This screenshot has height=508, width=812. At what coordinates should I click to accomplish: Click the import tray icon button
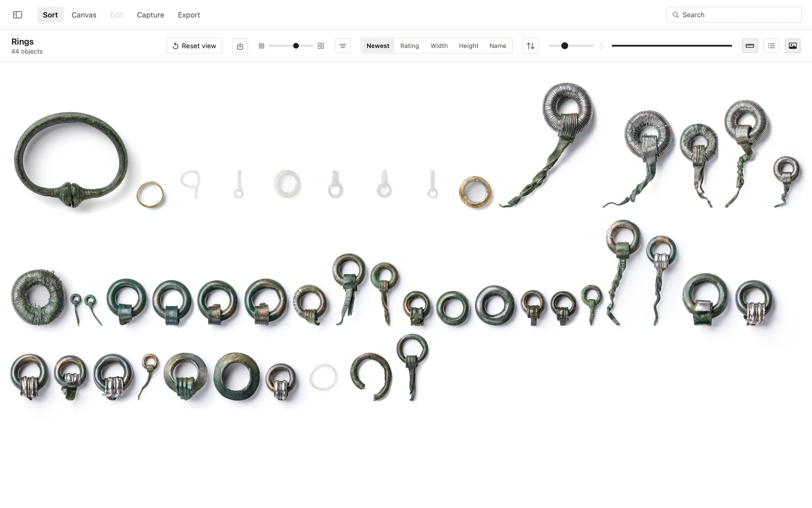tap(240, 46)
